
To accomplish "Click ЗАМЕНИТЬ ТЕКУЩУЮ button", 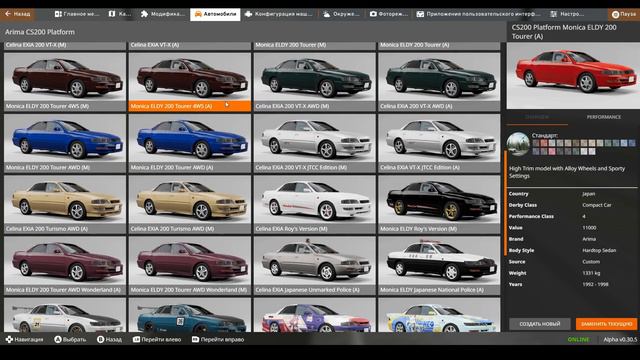I will click(x=607, y=324).
